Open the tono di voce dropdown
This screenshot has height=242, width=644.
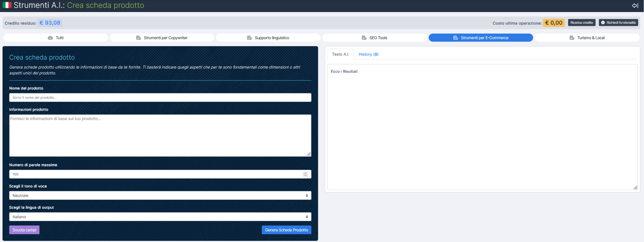[x=160, y=195]
